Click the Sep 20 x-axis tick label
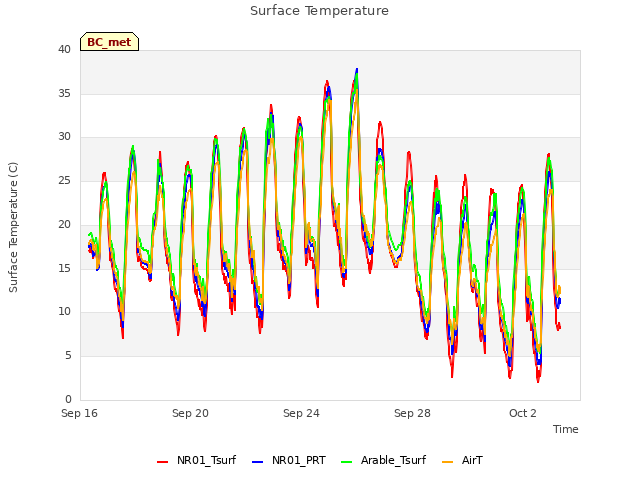 click(x=190, y=413)
